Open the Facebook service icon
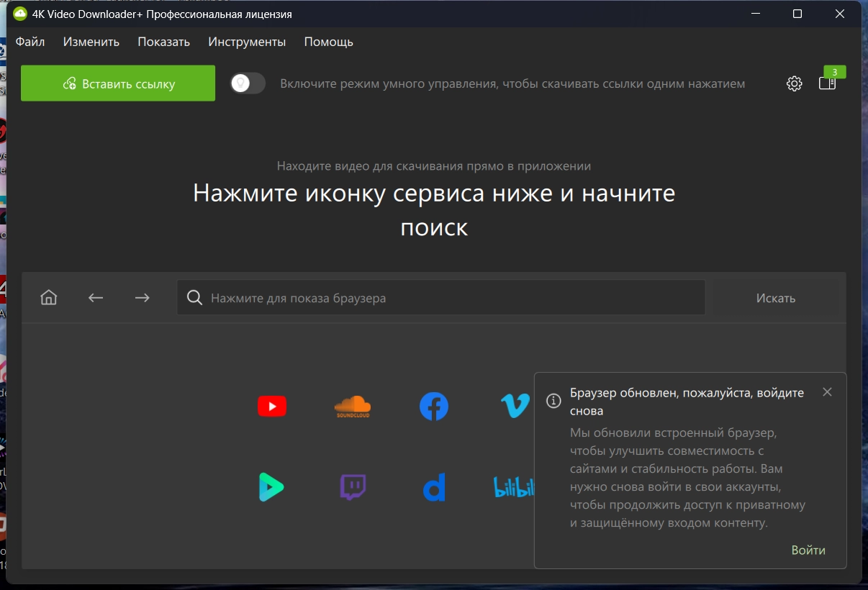The image size is (868, 590). click(x=434, y=407)
